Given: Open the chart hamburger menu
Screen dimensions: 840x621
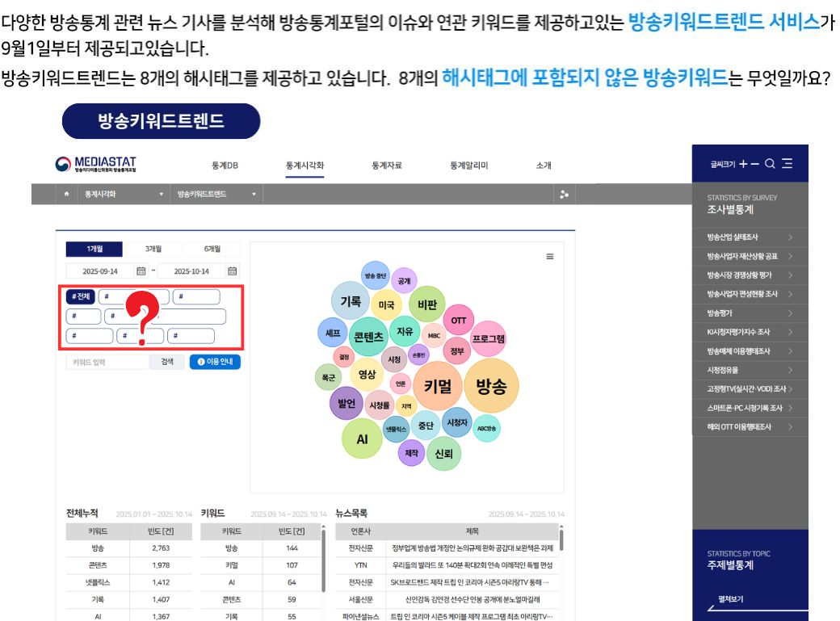Looking at the screenshot, I should pyautogui.click(x=550, y=256).
